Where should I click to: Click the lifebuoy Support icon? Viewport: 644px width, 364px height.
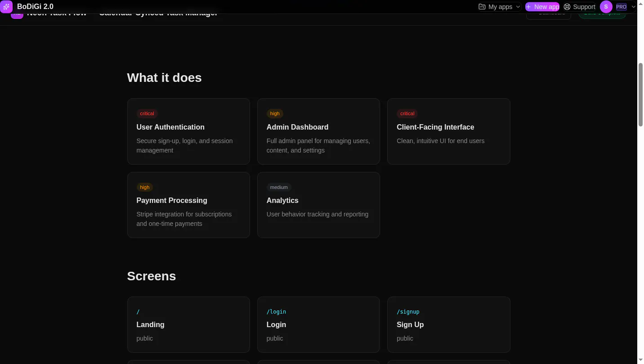point(567,7)
